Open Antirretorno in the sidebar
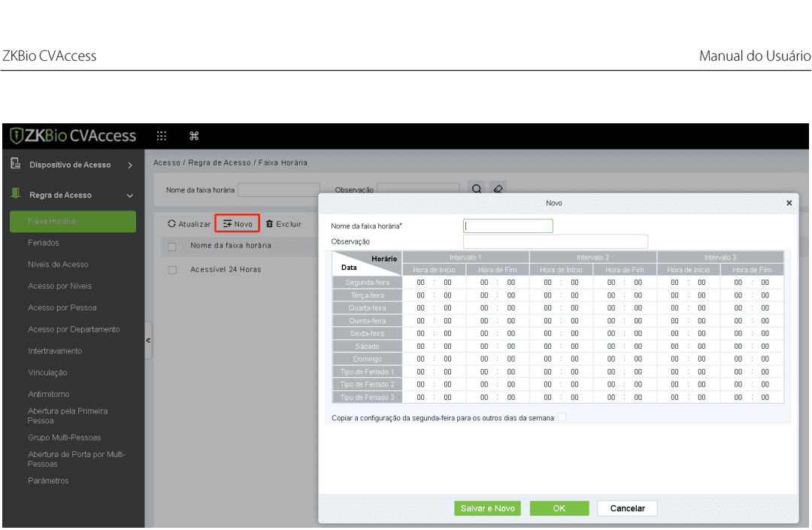The height and width of the screenshot is (530, 812). tap(49, 395)
